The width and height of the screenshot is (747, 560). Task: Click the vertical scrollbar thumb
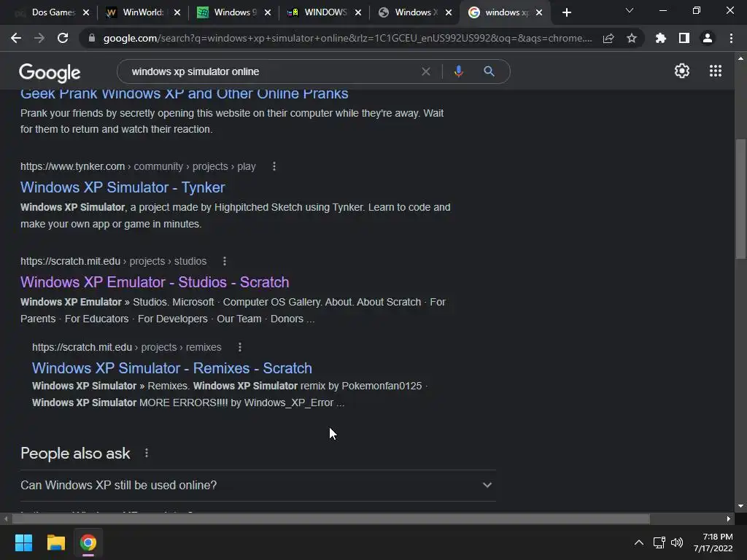[740, 199]
